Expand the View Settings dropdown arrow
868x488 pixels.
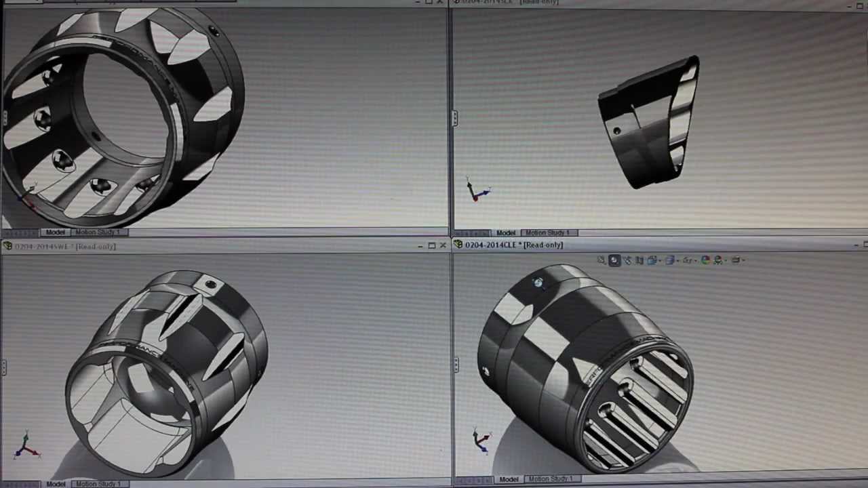(744, 260)
